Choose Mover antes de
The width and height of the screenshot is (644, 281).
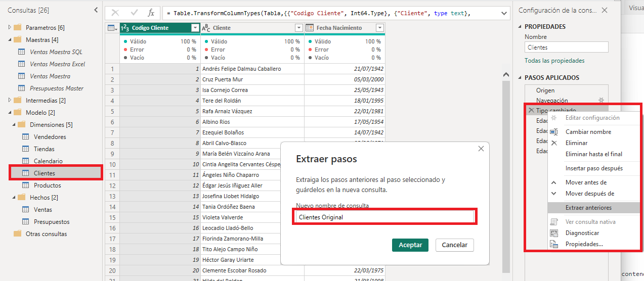point(586,182)
